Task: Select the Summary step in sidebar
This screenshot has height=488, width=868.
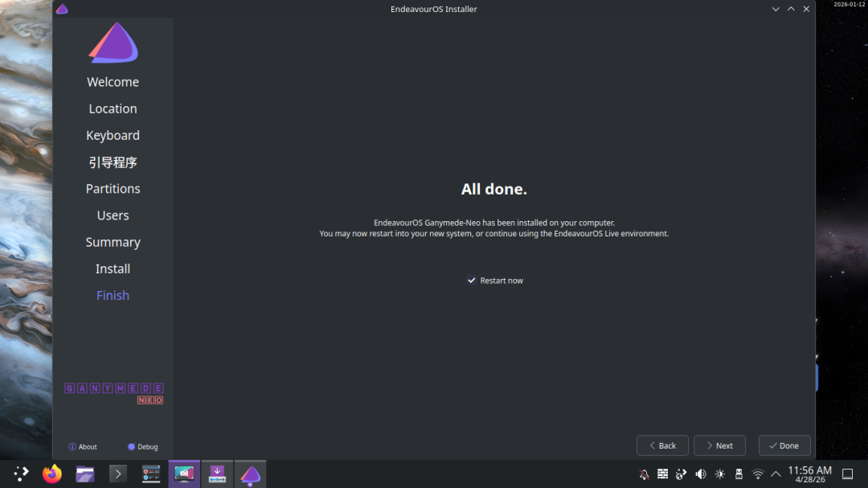Action: [x=113, y=242]
